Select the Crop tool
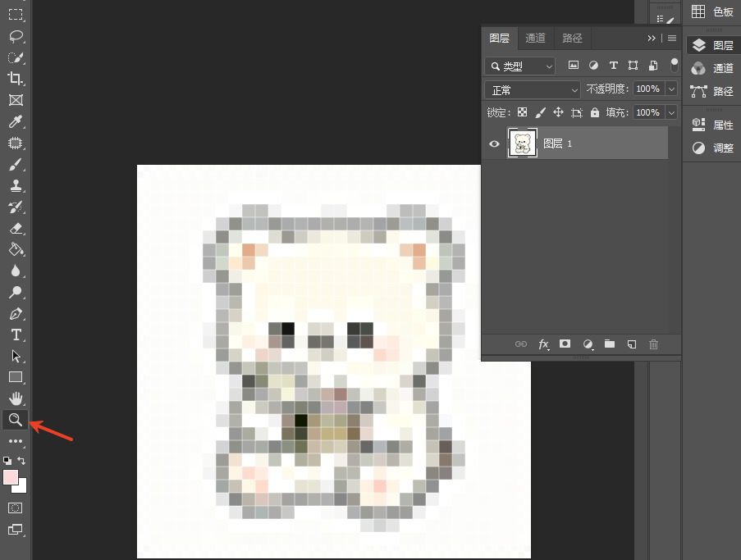 point(16,79)
